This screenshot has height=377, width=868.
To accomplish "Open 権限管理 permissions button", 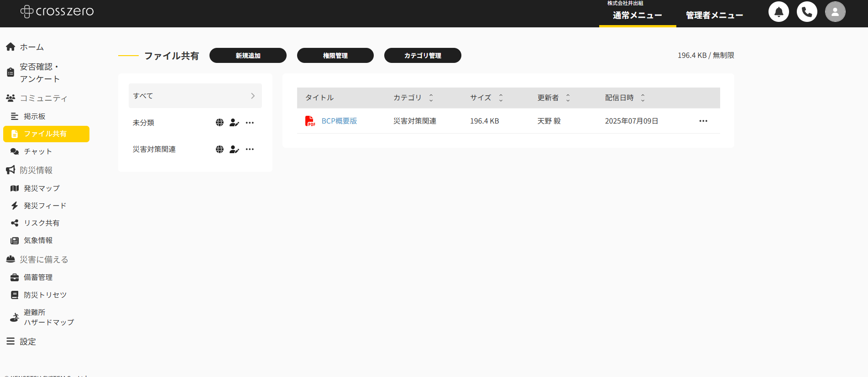I will pyautogui.click(x=335, y=56).
